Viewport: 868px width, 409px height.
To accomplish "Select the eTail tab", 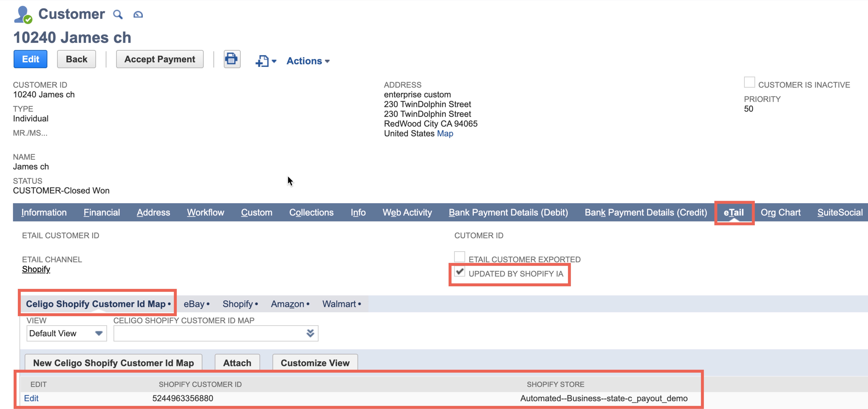I will [x=734, y=212].
